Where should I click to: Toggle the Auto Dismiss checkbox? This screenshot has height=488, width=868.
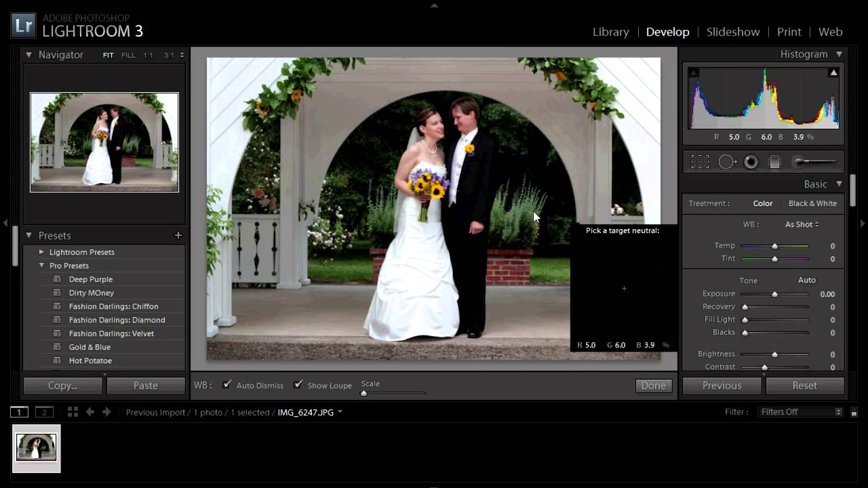[x=226, y=384]
